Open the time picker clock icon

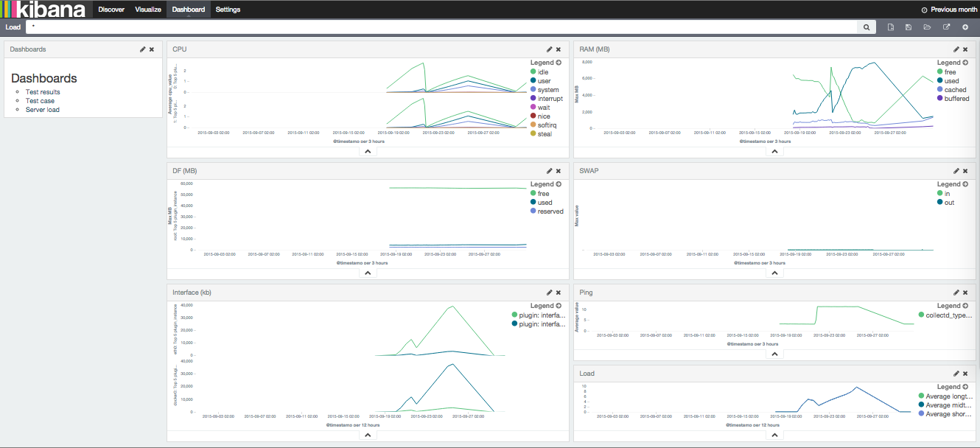click(x=925, y=10)
